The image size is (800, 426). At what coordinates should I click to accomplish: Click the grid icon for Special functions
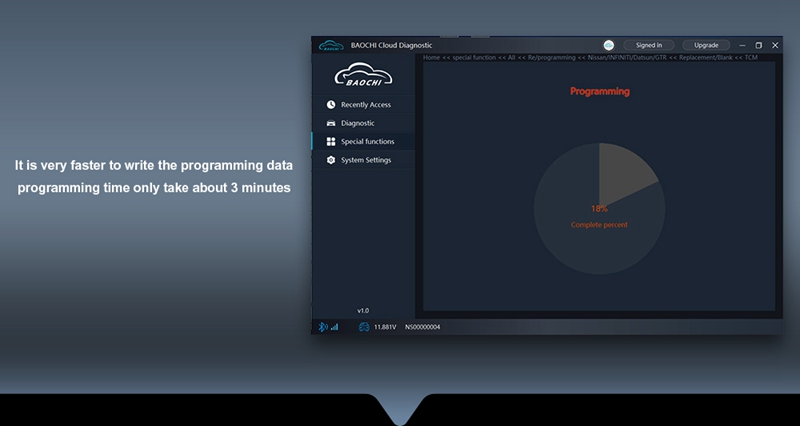pos(331,142)
